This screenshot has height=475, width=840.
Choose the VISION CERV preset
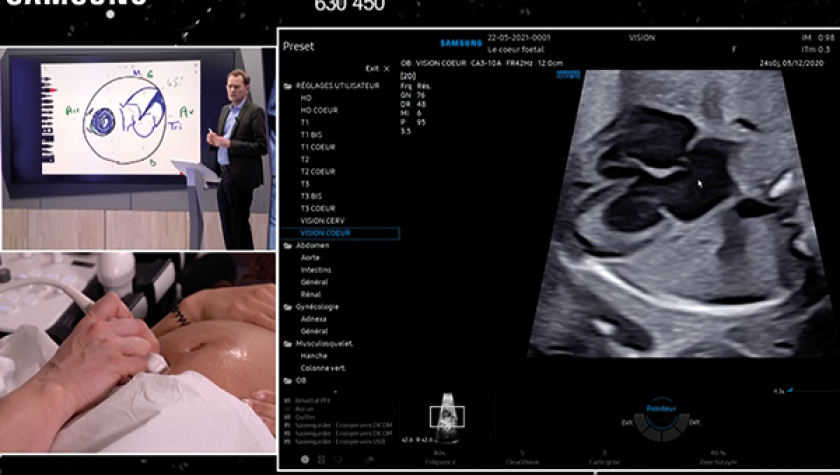[322, 221]
